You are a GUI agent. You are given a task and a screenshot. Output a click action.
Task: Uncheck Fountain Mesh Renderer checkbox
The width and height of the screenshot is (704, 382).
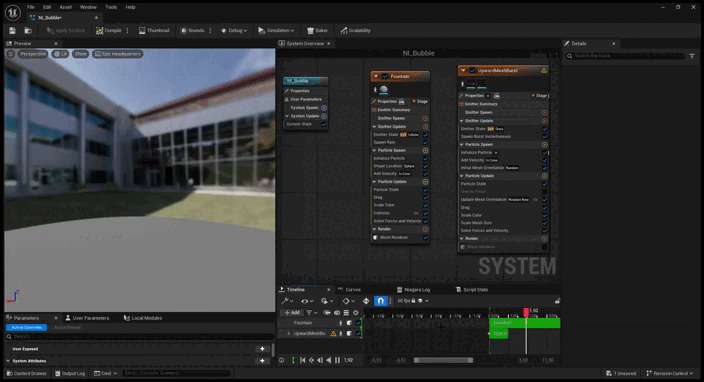tap(425, 237)
